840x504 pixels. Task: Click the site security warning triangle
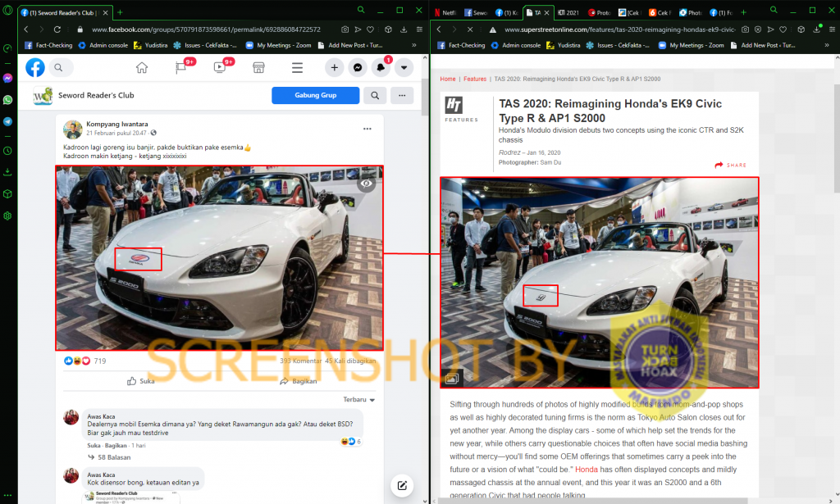pyautogui.click(x=492, y=30)
